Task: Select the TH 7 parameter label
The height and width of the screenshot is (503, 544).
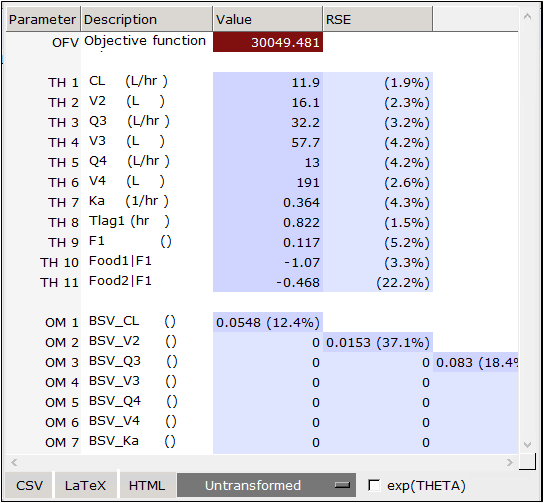Action: pyautogui.click(x=63, y=203)
